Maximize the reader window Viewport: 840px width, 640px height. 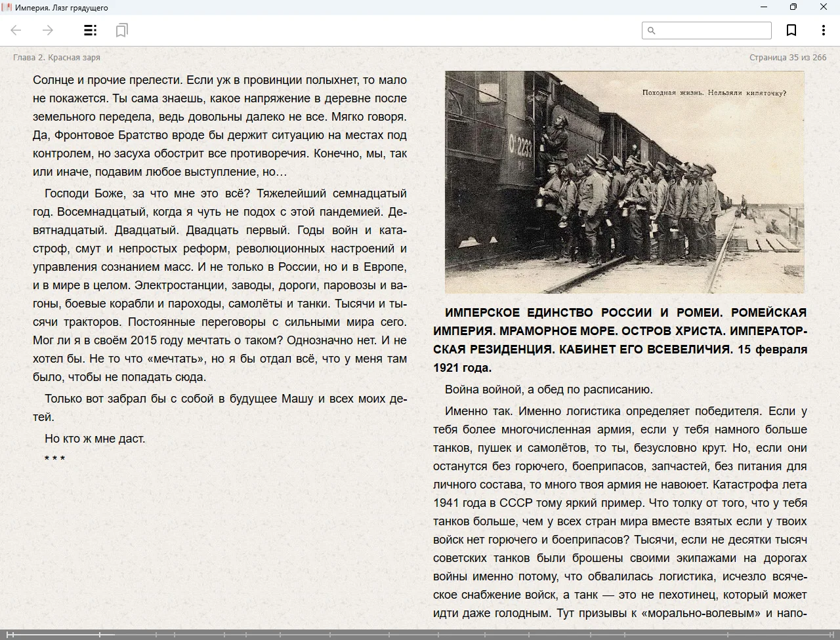[793, 7]
